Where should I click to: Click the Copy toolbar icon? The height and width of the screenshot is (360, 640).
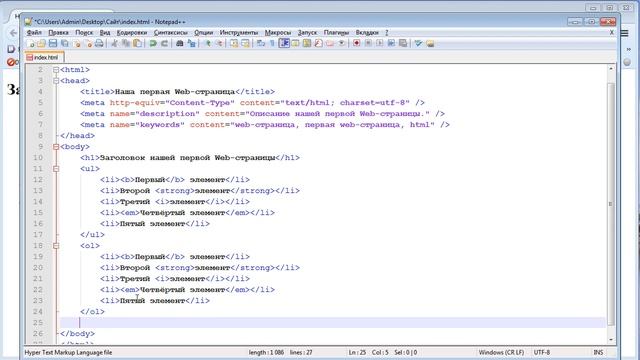click(x=125, y=43)
